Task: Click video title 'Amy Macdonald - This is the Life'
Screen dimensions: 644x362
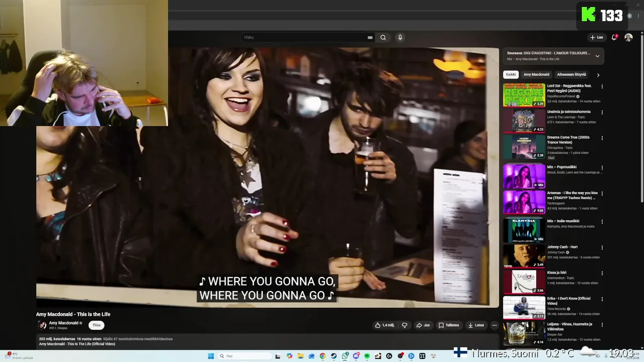Action: [x=73, y=314]
